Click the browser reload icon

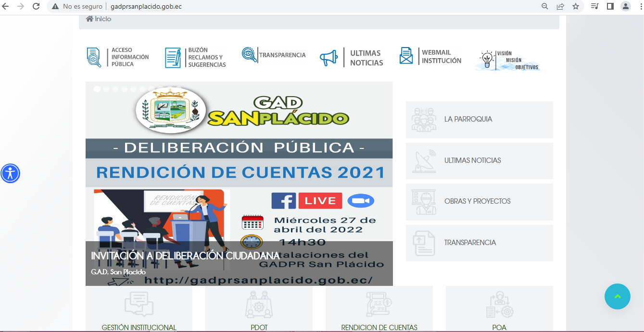tap(36, 6)
